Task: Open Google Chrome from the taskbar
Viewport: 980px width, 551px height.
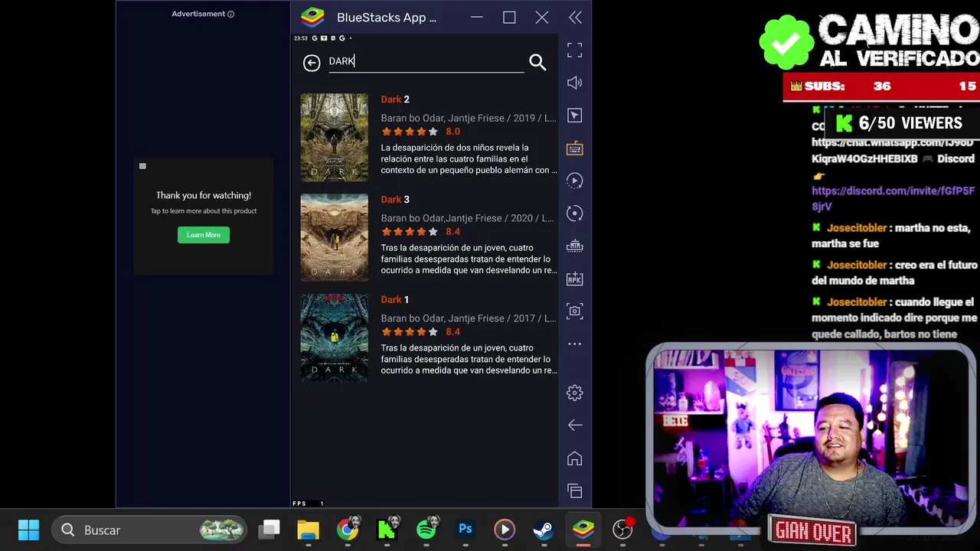Action: pos(348,530)
